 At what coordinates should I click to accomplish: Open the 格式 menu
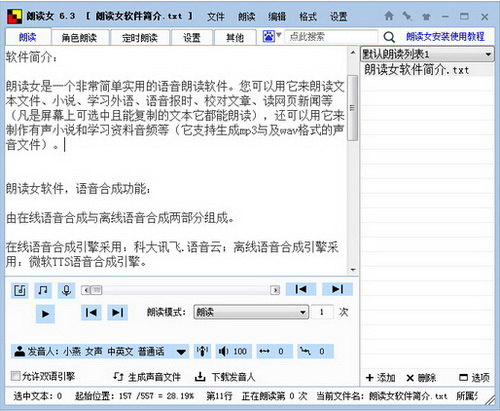tap(308, 16)
